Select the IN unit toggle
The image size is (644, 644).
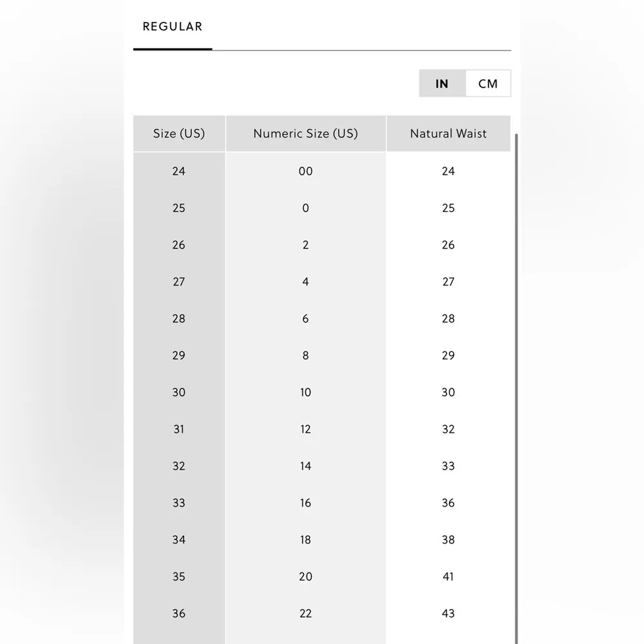[x=442, y=84]
